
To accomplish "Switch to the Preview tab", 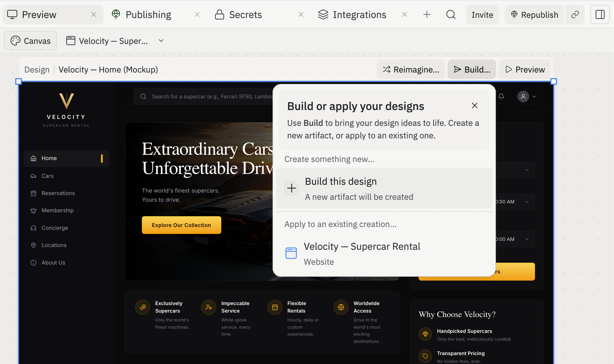I will pyautogui.click(x=53, y=14).
